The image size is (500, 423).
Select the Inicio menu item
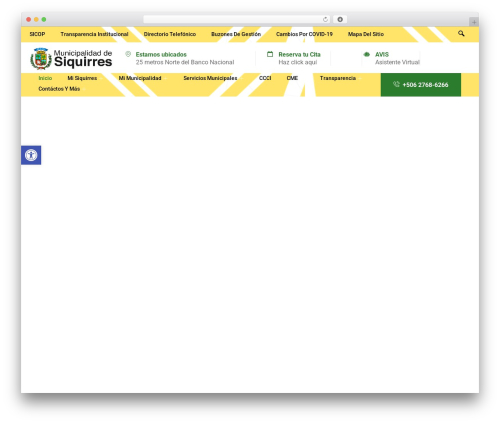45,78
